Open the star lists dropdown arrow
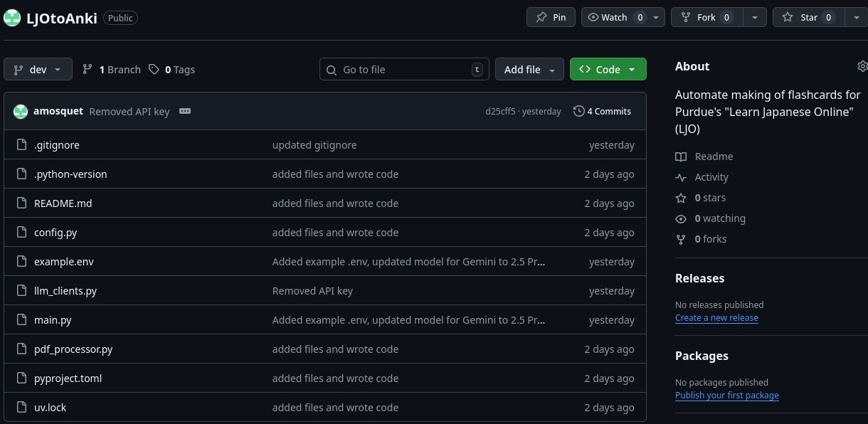 tap(856, 18)
